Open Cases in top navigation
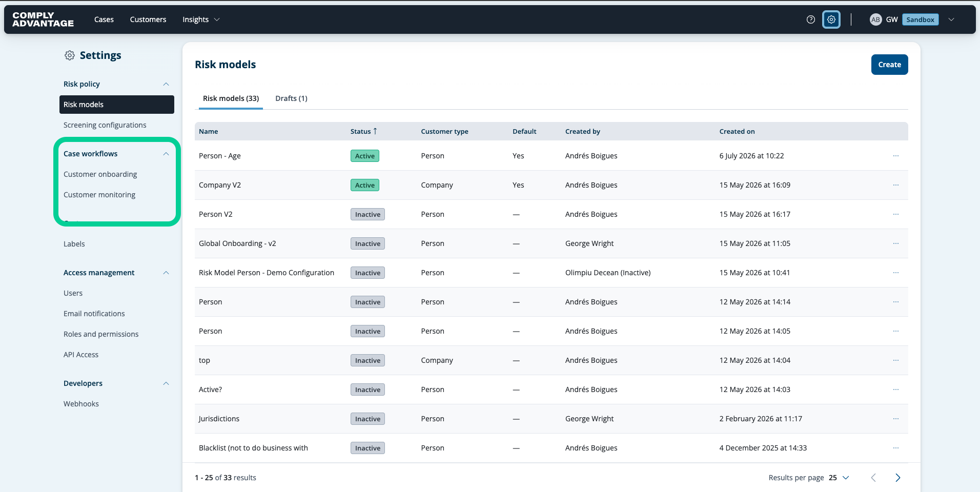The image size is (980, 492). (x=104, y=19)
